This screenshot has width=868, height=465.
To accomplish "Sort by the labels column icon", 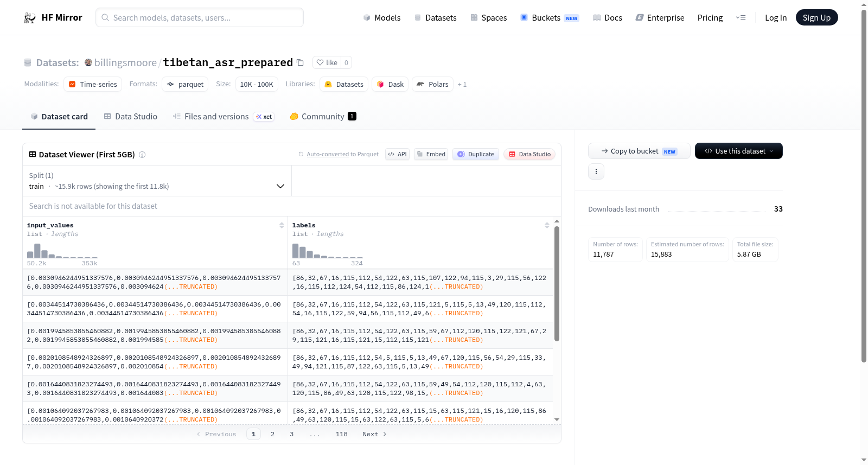I will point(547,225).
